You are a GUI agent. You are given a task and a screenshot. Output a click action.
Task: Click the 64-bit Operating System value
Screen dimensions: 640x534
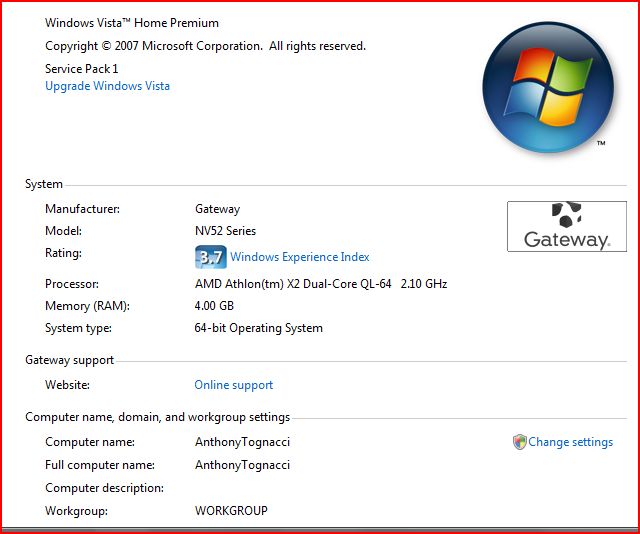click(258, 328)
